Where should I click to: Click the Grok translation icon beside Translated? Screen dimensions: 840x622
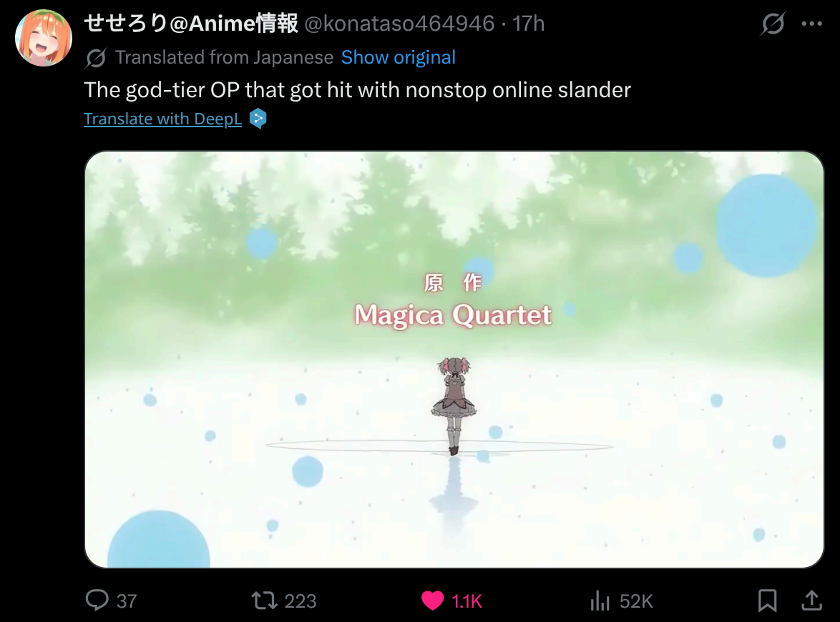point(96,58)
